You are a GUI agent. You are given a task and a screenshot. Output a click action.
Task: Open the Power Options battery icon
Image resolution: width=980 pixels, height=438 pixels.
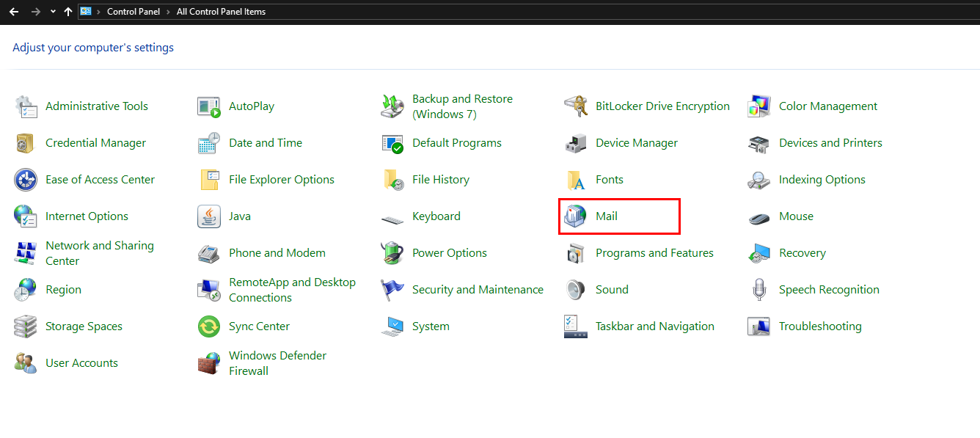[x=392, y=253]
